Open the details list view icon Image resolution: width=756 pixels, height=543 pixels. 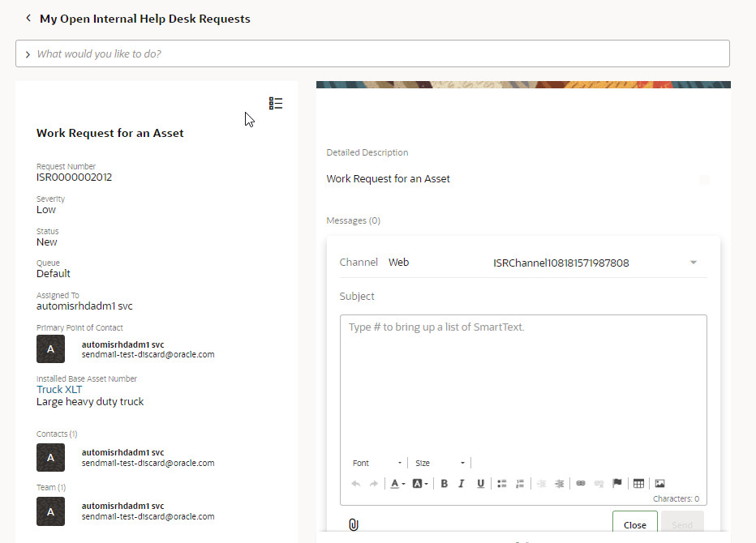click(x=276, y=103)
